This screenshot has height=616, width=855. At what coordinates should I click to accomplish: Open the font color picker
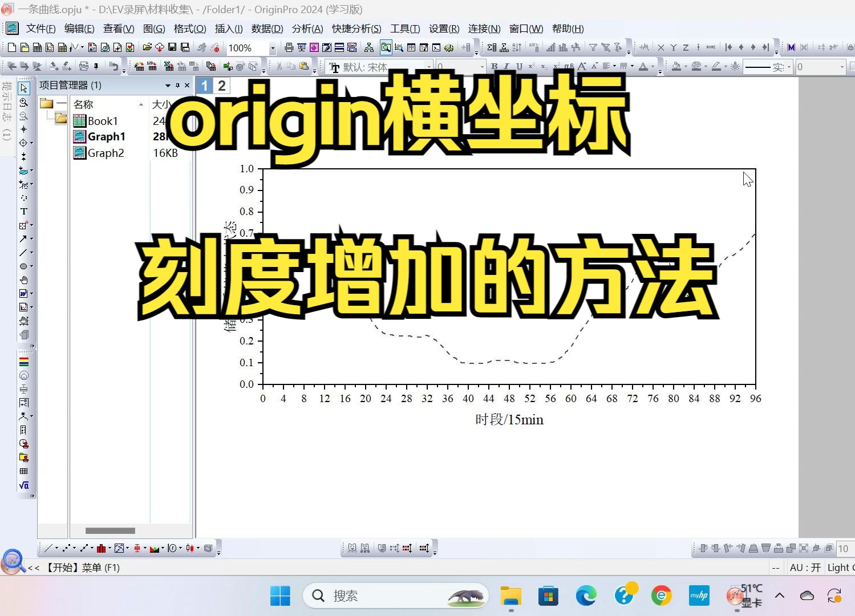643,67
